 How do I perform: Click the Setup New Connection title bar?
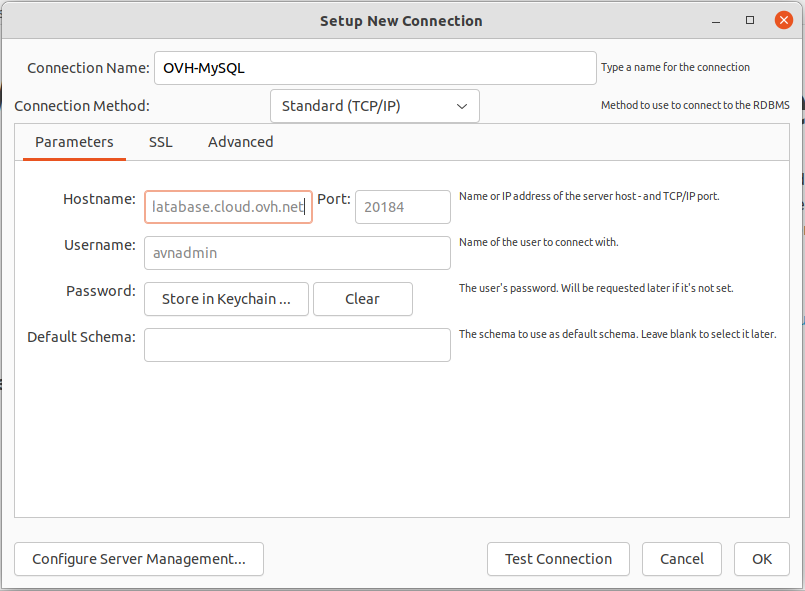pyautogui.click(x=400, y=20)
